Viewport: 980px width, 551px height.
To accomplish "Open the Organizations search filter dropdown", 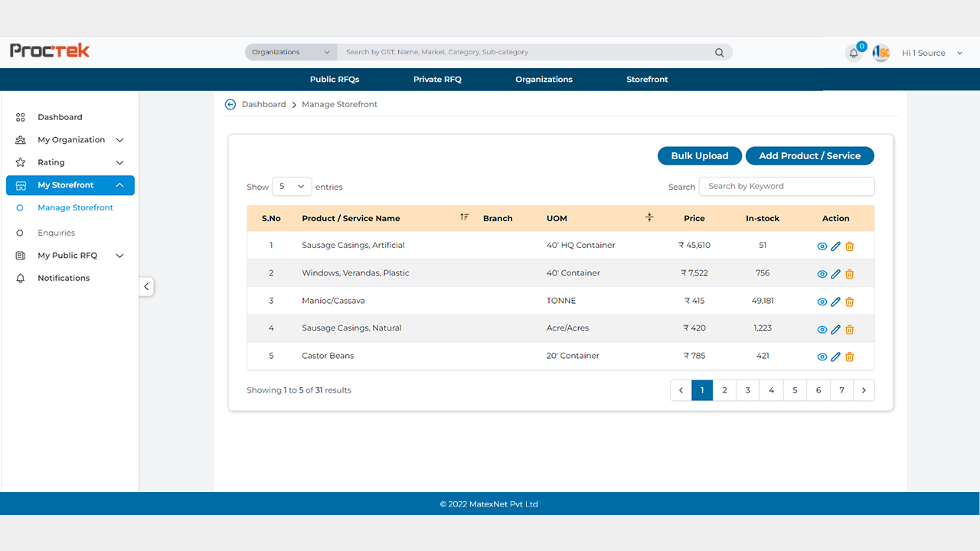I will 291,52.
